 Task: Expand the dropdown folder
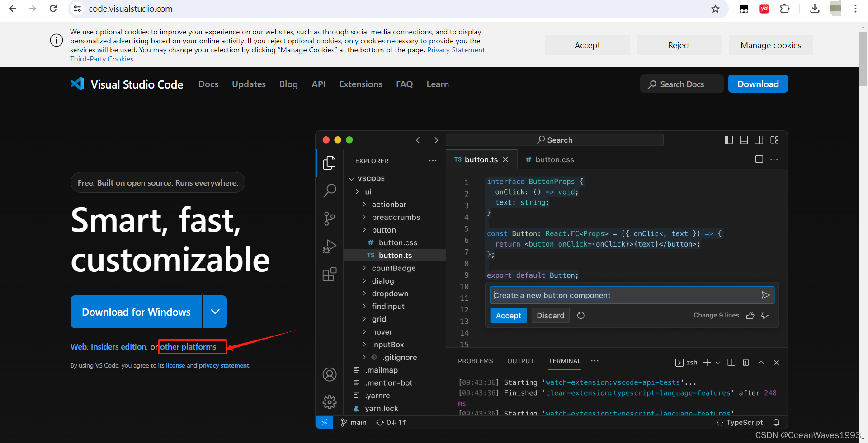tap(364, 294)
